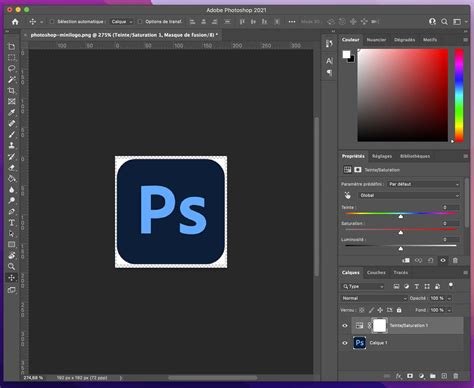
Task: Hide the Calque 1 layer
Action: [x=345, y=343]
